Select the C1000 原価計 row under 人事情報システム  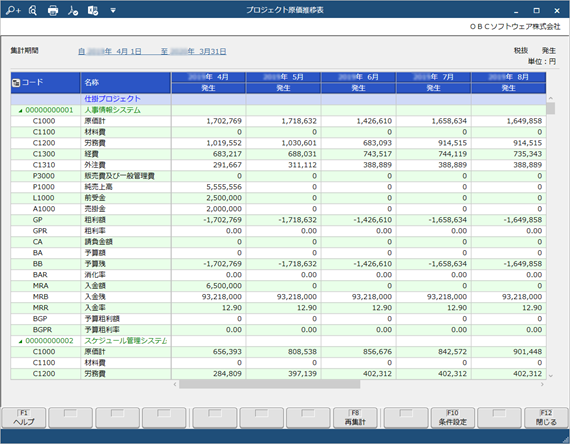[x=278, y=121]
